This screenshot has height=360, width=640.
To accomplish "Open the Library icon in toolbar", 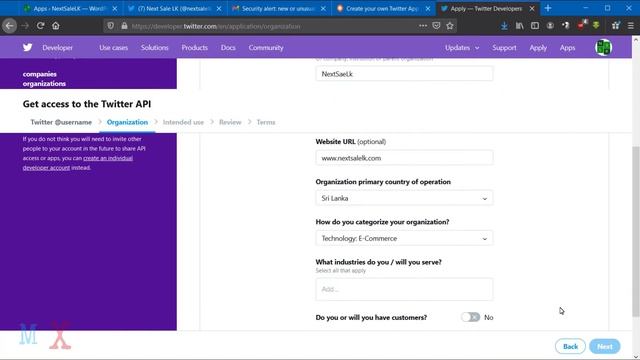I will 520,26.
